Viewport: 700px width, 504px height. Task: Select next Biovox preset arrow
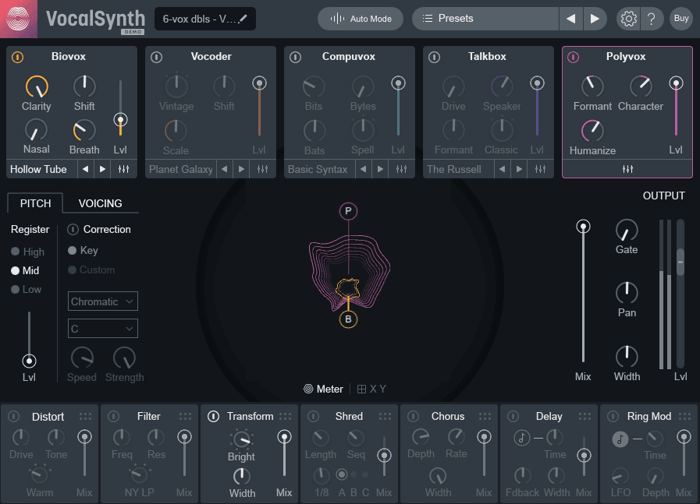(x=102, y=169)
